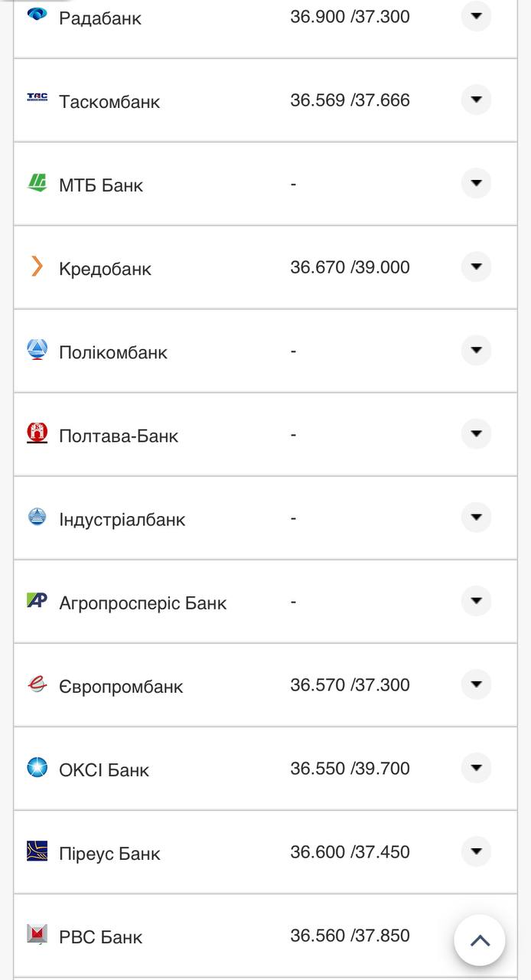Select the РВС Банк name
The image size is (531, 980).
click(101, 937)
